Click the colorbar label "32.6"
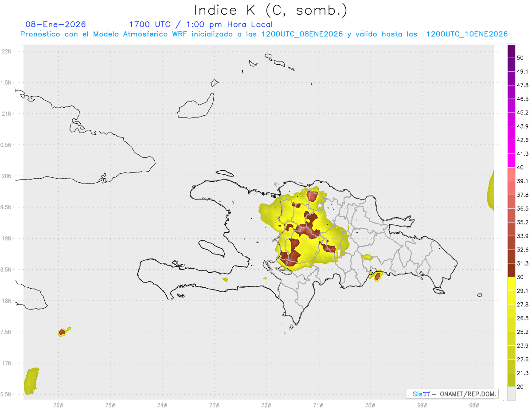Image resolution: width=532 pixels, height=411 pixels. point(523,250)
